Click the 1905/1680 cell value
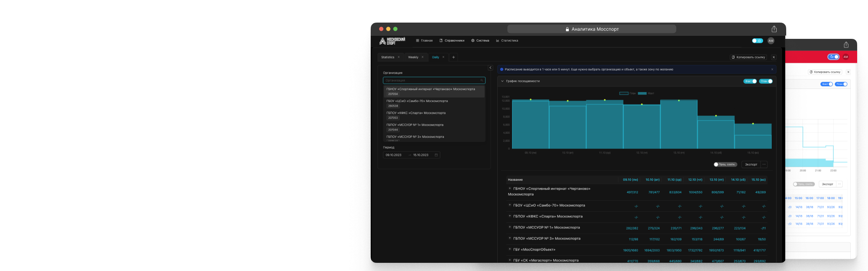The height and width of the screenshot is (271, 868). (631, 250)
